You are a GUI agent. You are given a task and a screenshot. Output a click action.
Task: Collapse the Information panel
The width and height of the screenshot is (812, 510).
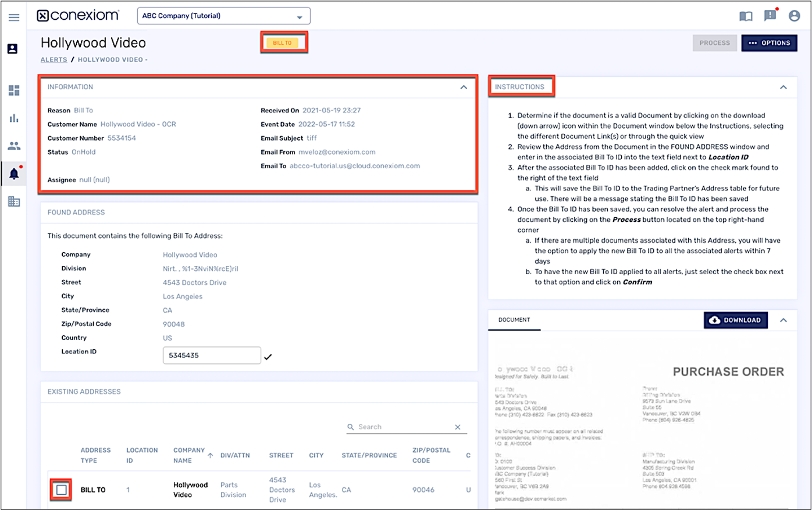point(464,87)
